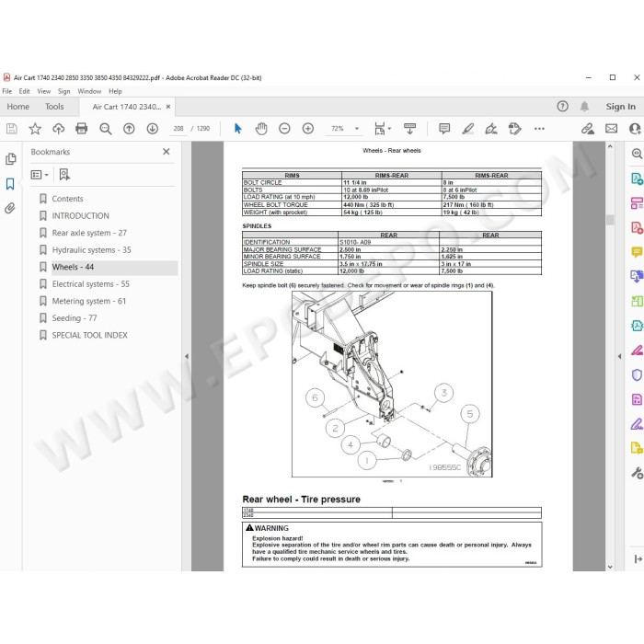Go to previous page arrow
This screenshot has width=644, height=644.
click(129, 129)
